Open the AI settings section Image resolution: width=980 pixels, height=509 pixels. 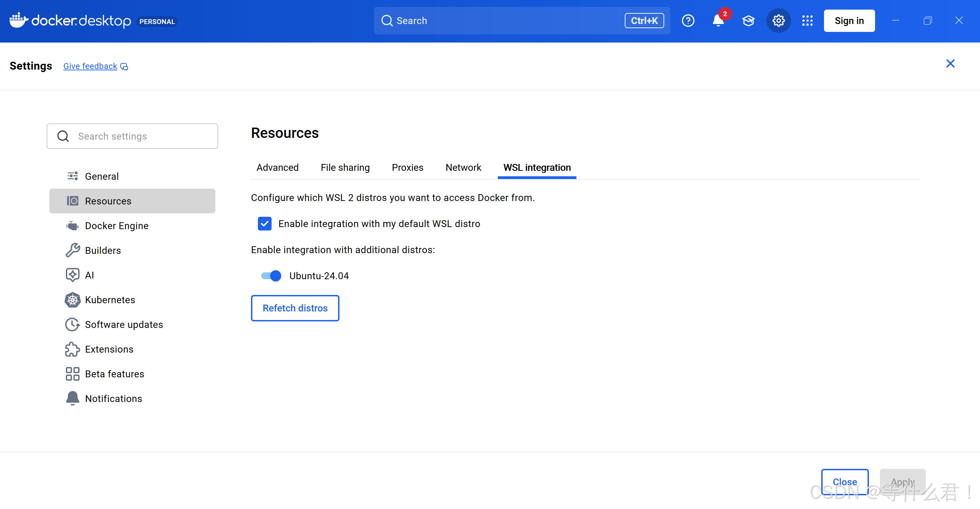(x=89, y=275)
